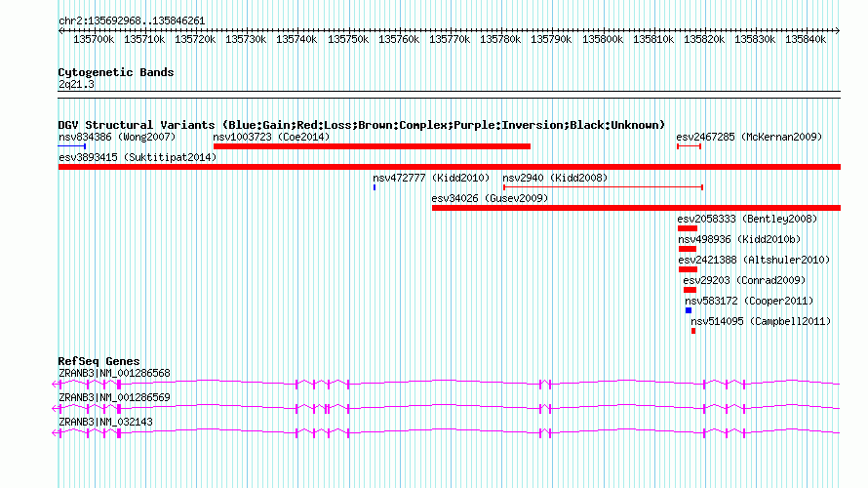
Task: Click the nsv1003723 (Coe2014) label
Action: (x=271, y=137)
